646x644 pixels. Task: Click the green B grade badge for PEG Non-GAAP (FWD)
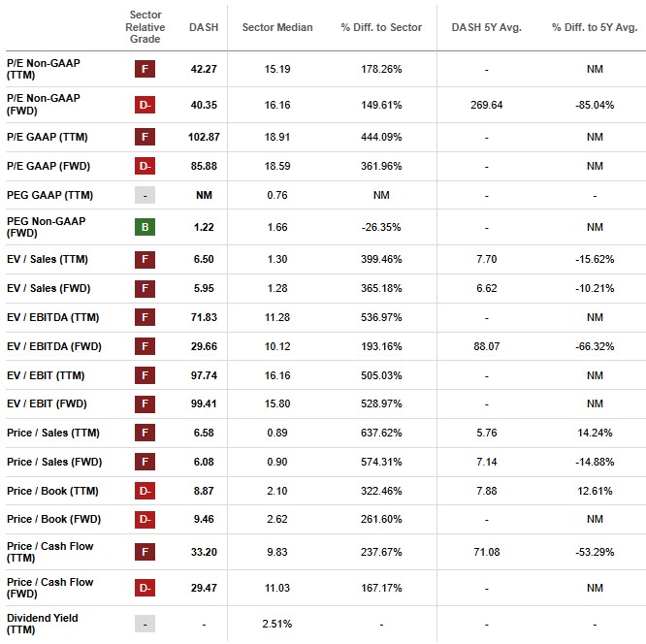click(x=145, y=227)
